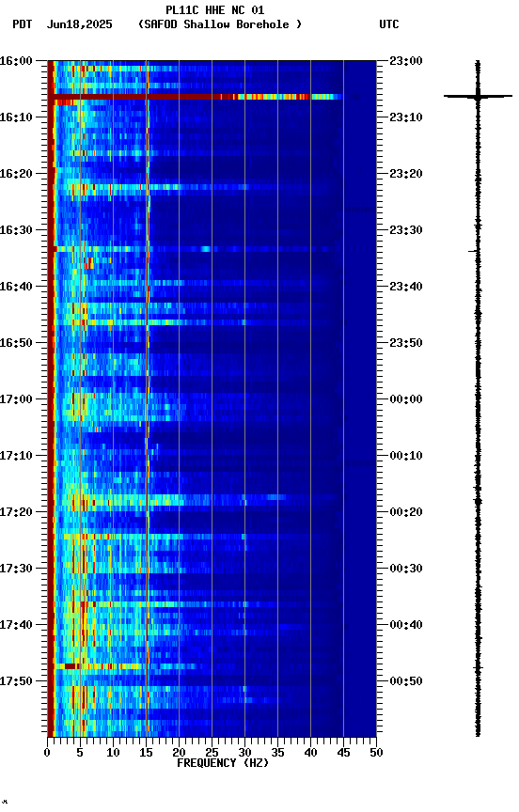
Task: Click the 16:40 PDT time label
Action: point(16,287)
